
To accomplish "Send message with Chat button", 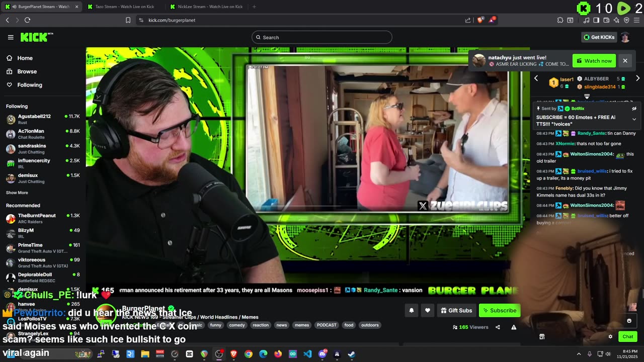I will coord(628,337).
